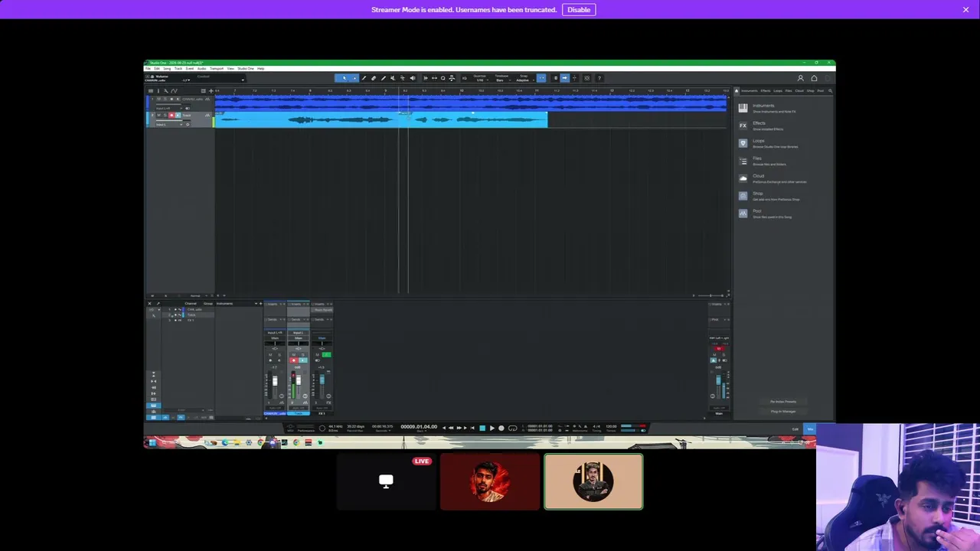Click Plug-In Manager in browser
Viewport: 980px width, 551px height.
(x=782, y=411)
